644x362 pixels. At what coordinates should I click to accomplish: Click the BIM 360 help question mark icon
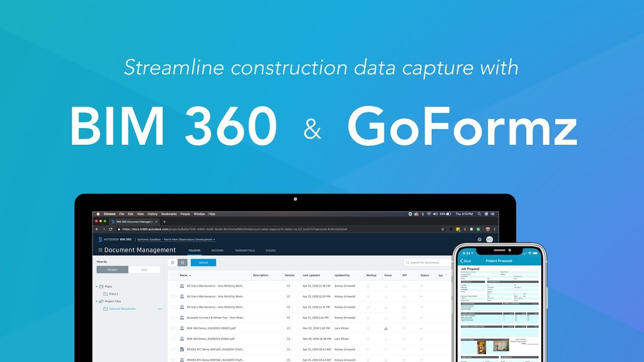(479, 240)
